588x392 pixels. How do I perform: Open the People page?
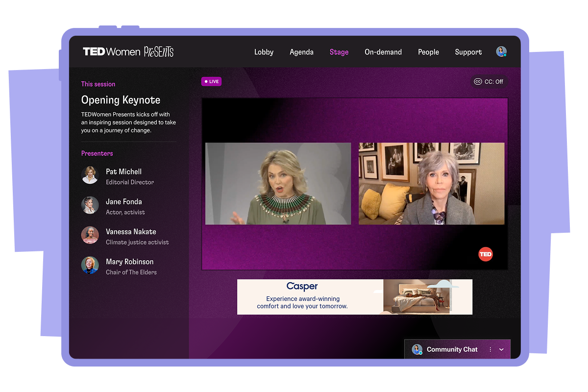[428, 52]
